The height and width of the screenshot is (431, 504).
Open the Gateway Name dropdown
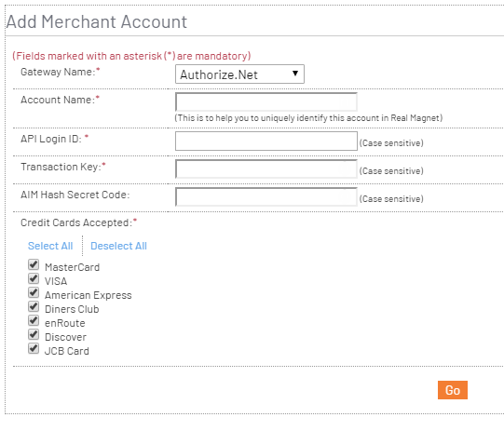pyautogui.click(x=239, y=74)
